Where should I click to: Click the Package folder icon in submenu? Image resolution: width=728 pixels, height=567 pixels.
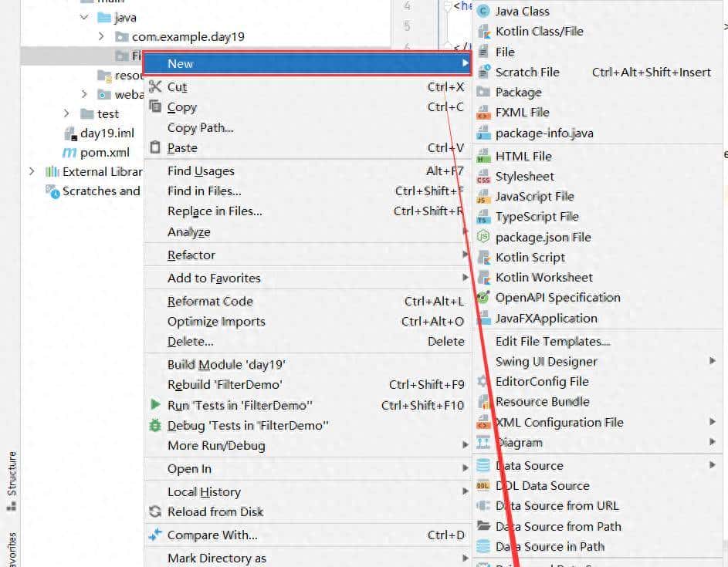[484, 92]
